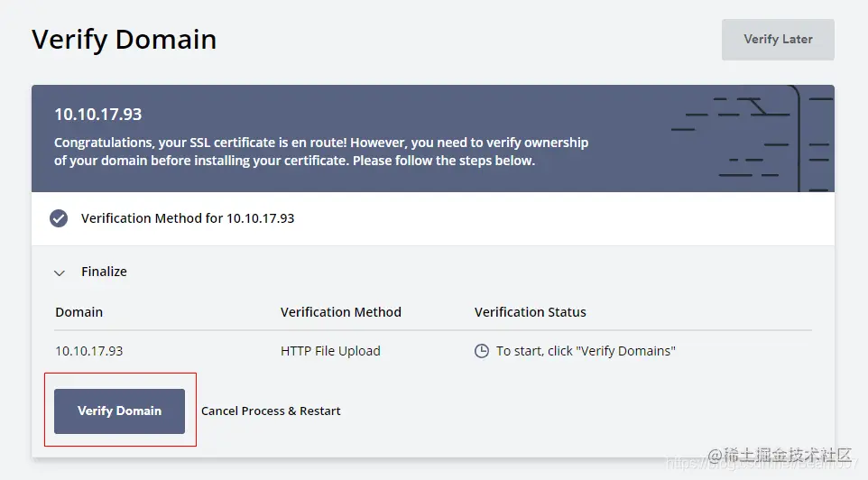This screenshot has height=480, width=868.
Task: Click the completed checkmark circle icon
Action: (x=59, y=218)
